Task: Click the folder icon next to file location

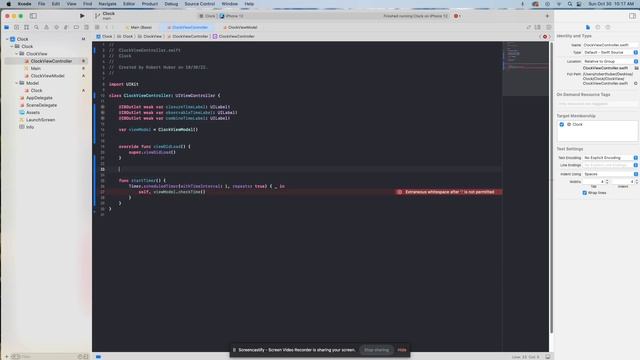Action: click(636, 68)
